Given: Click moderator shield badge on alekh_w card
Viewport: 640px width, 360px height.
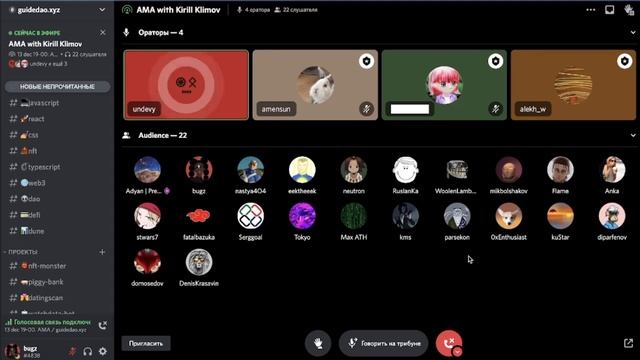Looking at the screenshot, I should point(624,61).
